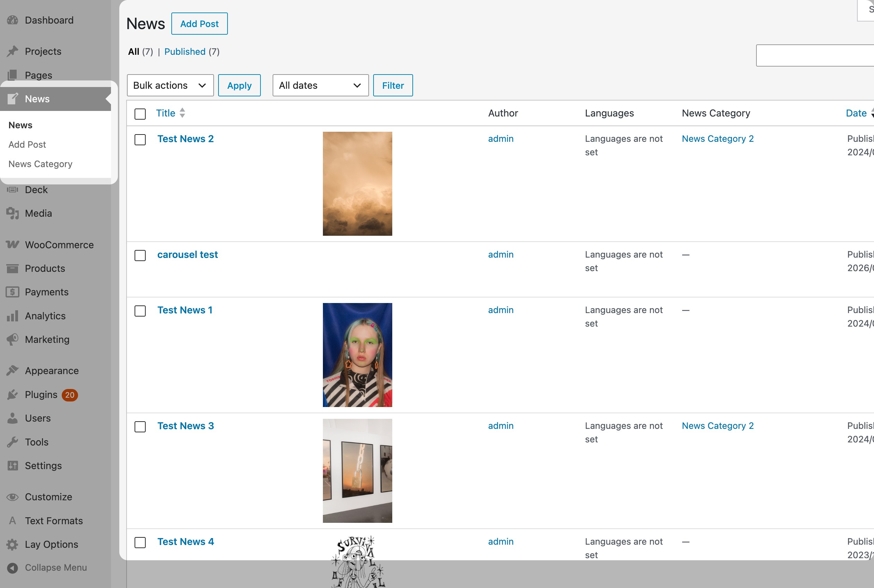Open News Category 2 link for Test News 3
874x588 pixels.
coord(718,426)
